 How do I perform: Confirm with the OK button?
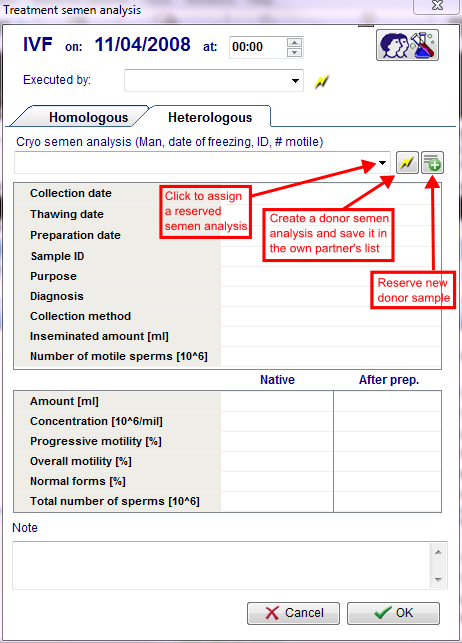point(393,613)
